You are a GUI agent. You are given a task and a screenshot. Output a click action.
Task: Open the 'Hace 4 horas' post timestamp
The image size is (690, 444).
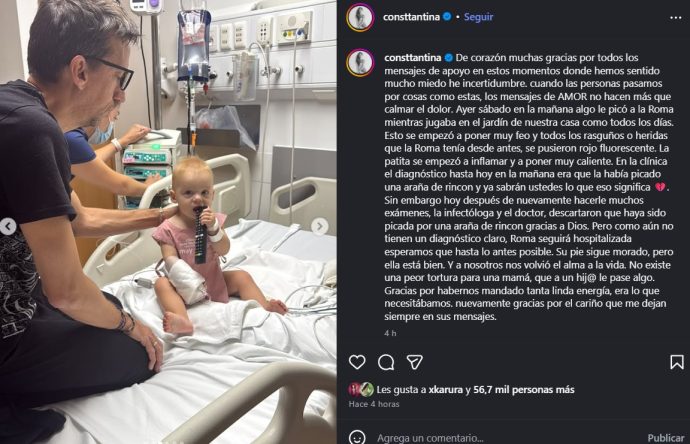(374, 404)
